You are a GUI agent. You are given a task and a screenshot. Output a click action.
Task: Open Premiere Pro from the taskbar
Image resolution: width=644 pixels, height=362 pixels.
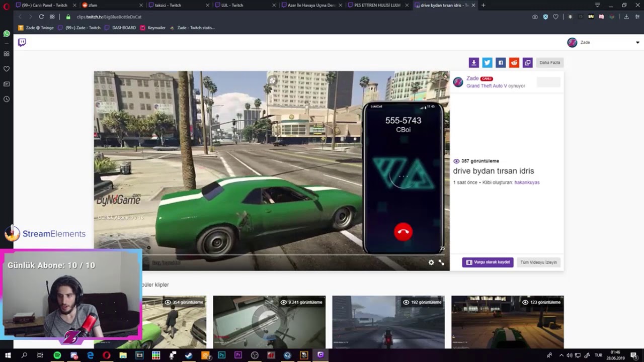(238, 355)
